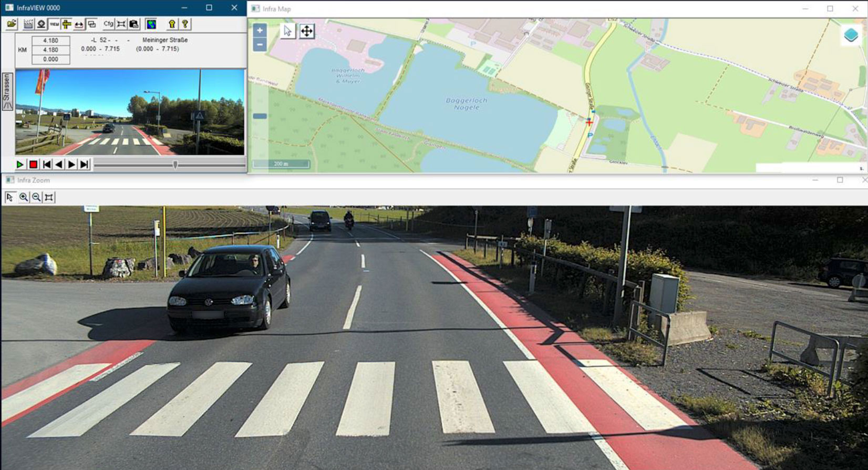Screen dimensions: 868x470
Task: Click the horizontal distance measure icon
Action: tap(79, 24)
